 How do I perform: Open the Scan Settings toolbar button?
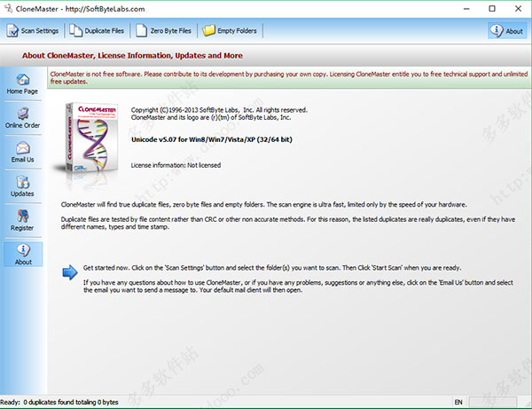tap(33, 31)
